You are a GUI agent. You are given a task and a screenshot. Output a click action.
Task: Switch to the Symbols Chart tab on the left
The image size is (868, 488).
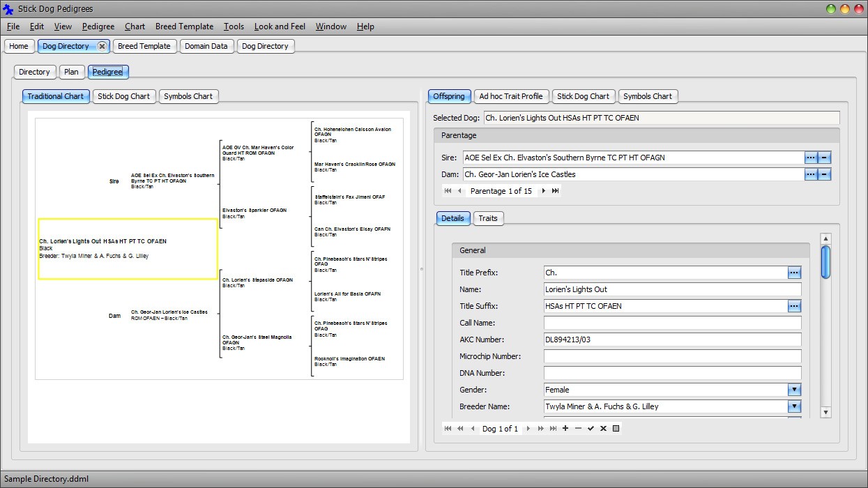188,96
